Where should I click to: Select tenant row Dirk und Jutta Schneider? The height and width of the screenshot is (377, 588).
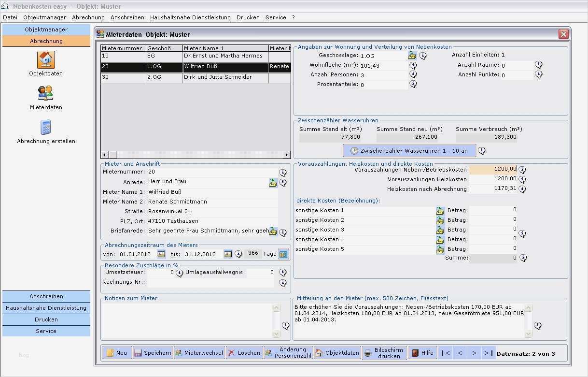tap(218, 77)
